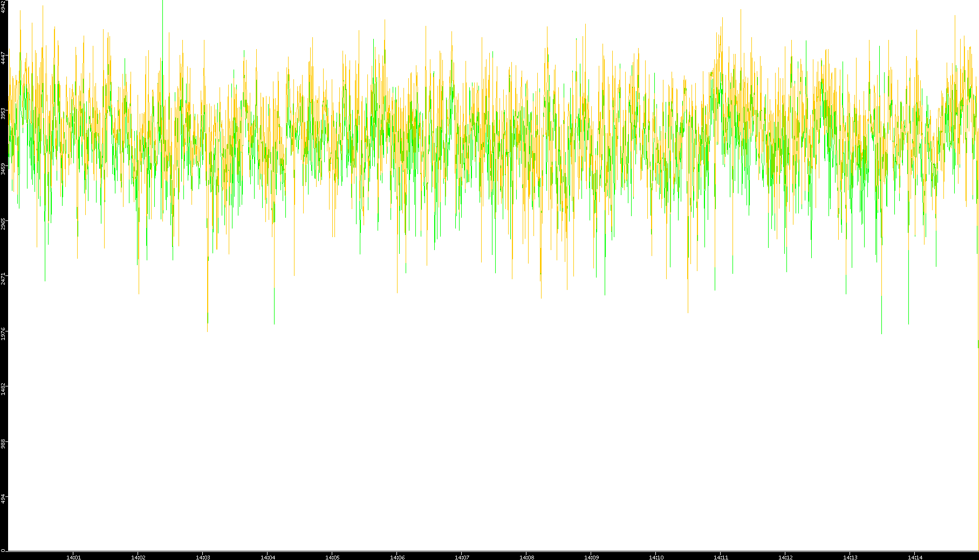Select the 14:14 time axis label
This screenshot has height=560, width=979.
[x=915, y=557]
